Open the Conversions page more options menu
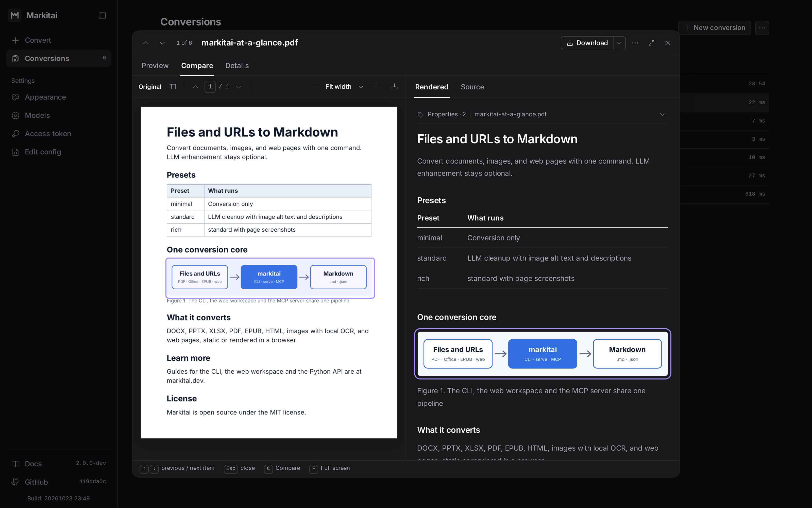 coord(762,28)
